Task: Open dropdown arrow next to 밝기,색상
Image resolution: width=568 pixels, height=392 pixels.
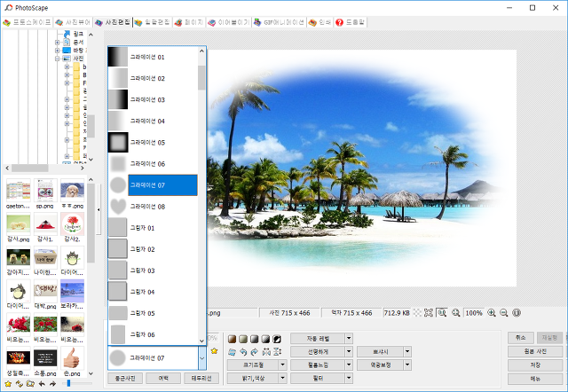Action: coord(283,378)
